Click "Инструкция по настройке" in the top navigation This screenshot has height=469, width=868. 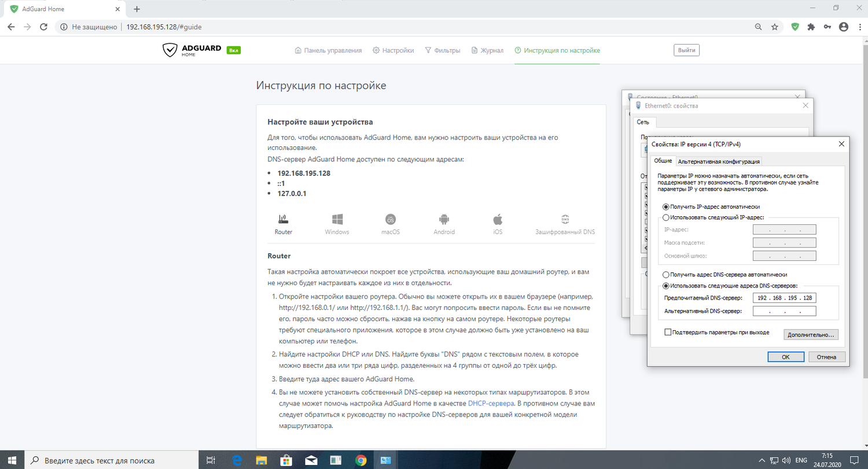[557, 50]
